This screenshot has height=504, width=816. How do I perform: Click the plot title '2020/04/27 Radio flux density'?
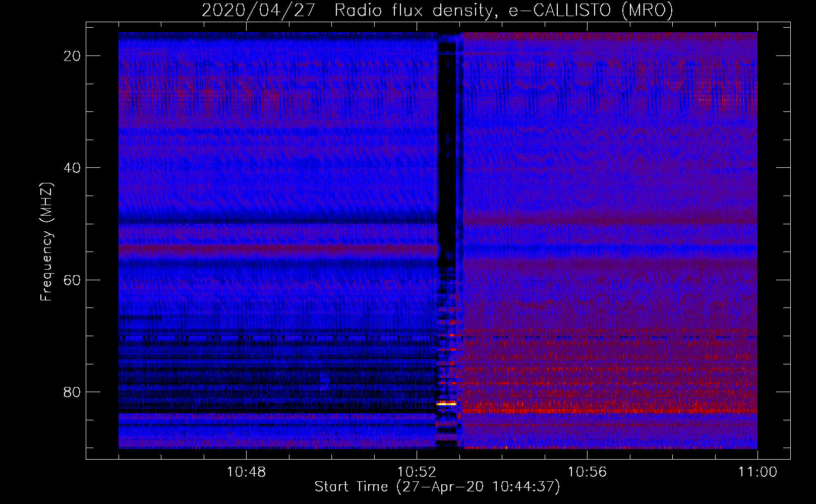click(x=437, y=10)
